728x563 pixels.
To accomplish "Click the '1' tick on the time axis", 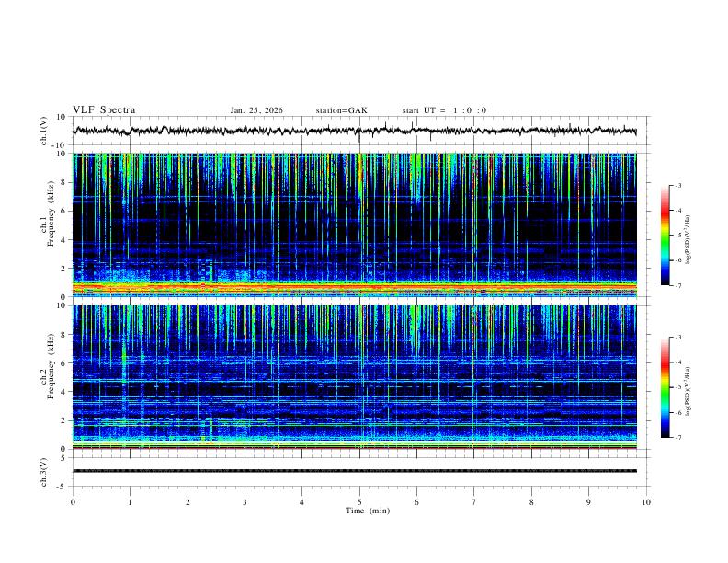I will pos(130,502).
